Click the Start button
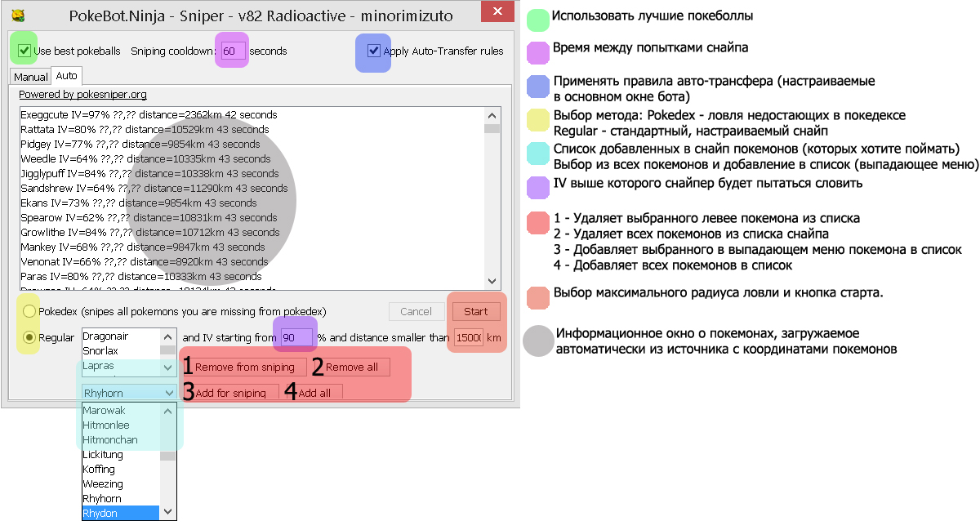Screen dimensions: 980x530 tap(476, 311)
